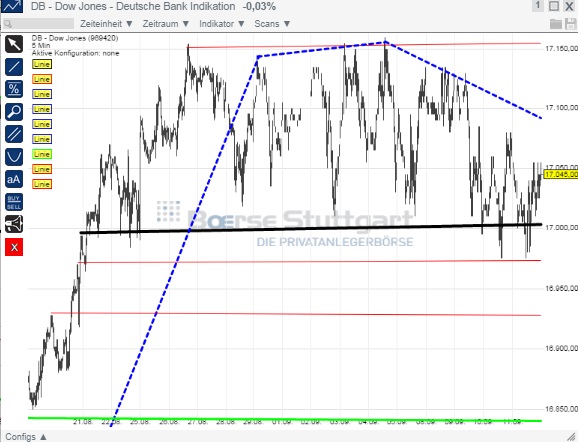
Task: Open the Zeitraum dropdown menu
Action: coord(166,24)
